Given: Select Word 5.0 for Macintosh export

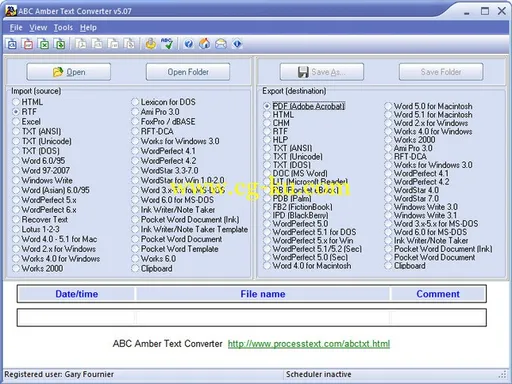Looking at the screenshot, I should [x=428, y=106].
